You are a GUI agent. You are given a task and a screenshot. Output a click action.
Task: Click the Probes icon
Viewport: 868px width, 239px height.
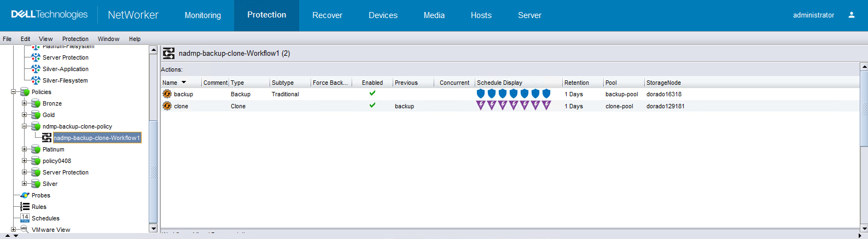25,195
